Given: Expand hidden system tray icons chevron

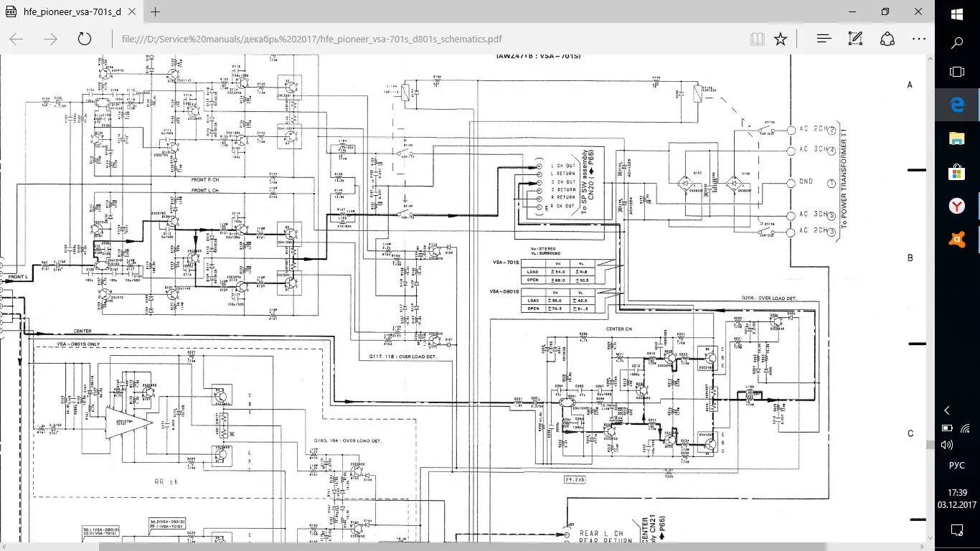Looking at the screenshot, I should pos(947,410).
